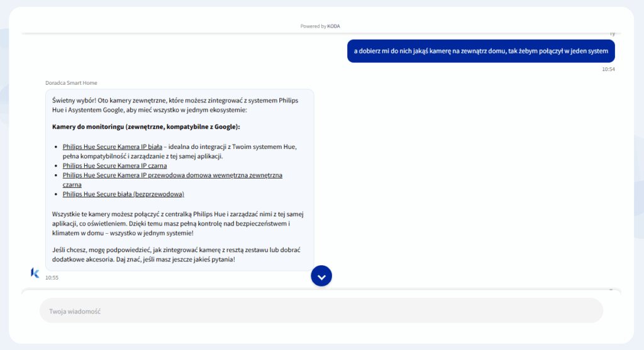
Task: Click the paragraph starting Jeśli chcesz
Action: pyautogui.click(x=176, y=254)
